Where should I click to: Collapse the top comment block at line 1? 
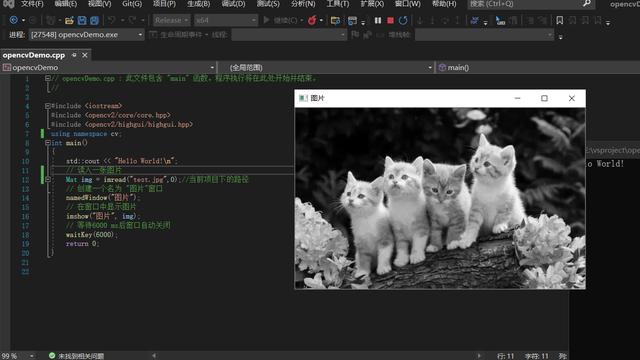point(48,78)
